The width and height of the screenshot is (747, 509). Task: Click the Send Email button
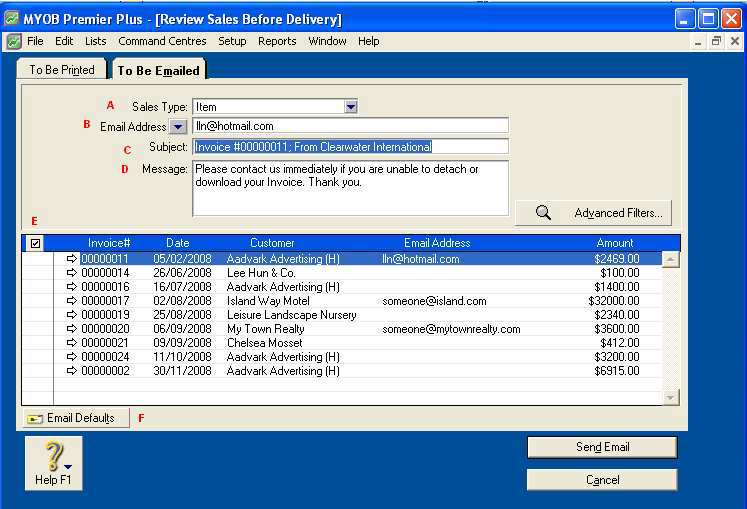[x=602, y=447]
